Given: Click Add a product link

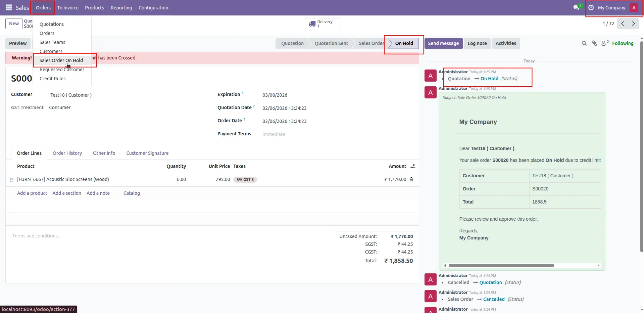Looking at the screenshot, I should click(32, 193).
